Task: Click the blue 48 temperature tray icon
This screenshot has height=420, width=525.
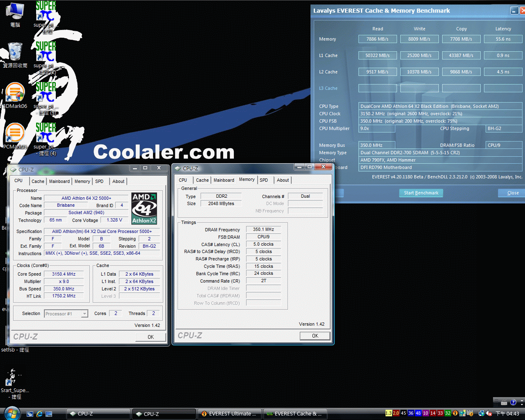Action: 418,413
